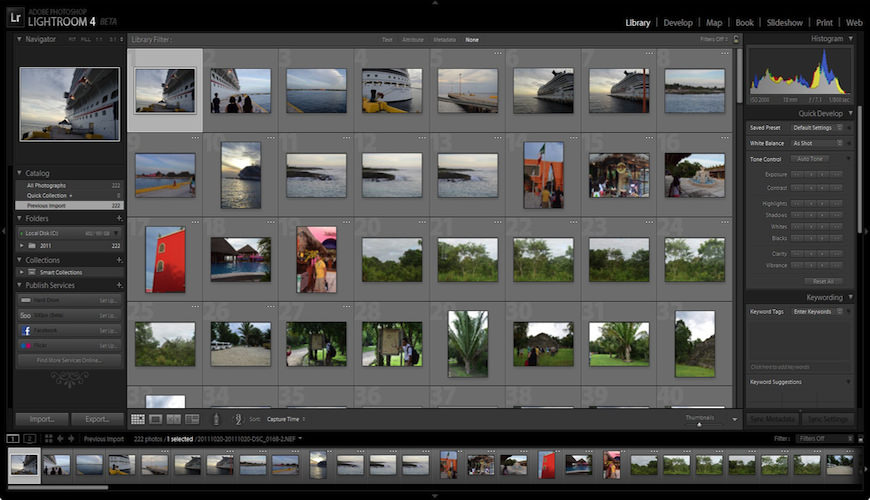Expand the 2011 folder tree
The image size is (870, 500).
22,245
